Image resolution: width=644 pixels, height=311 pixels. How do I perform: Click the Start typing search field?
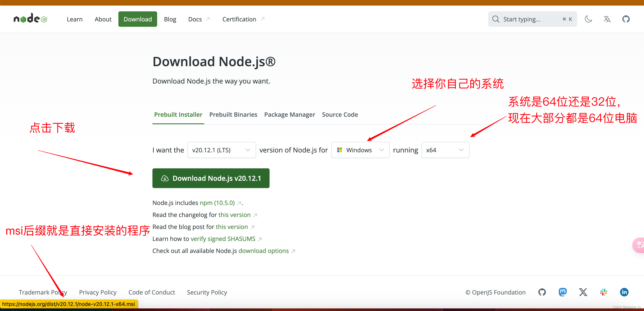click(532, 19)
